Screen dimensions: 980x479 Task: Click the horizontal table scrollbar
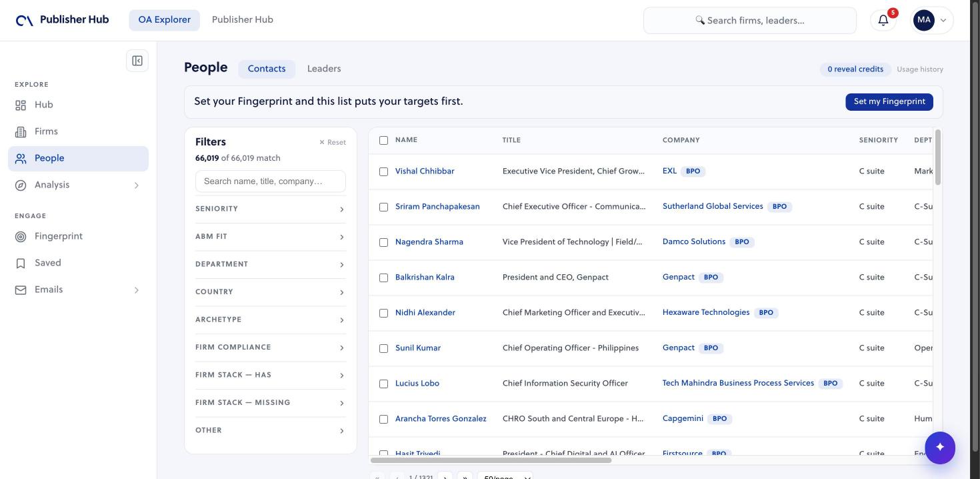491,460
